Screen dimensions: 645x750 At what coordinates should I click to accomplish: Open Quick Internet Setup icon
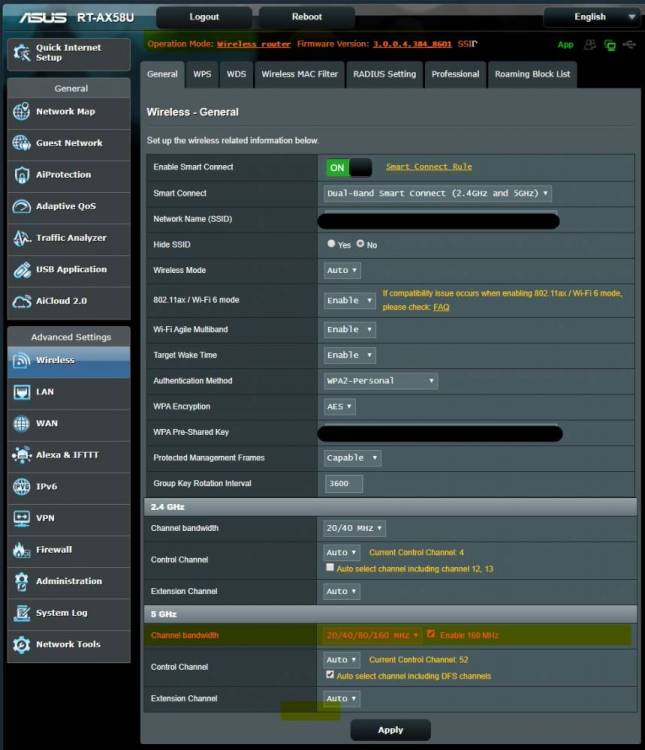click(22, 53)
